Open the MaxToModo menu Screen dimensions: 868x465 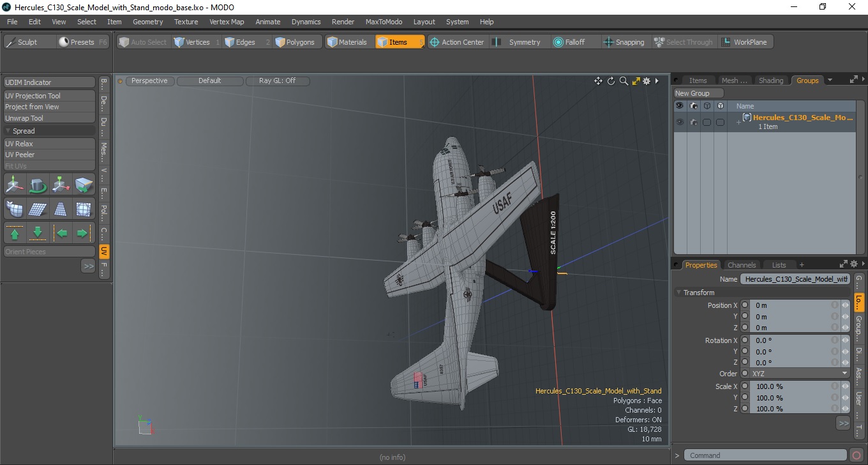(x=384, y=22)
